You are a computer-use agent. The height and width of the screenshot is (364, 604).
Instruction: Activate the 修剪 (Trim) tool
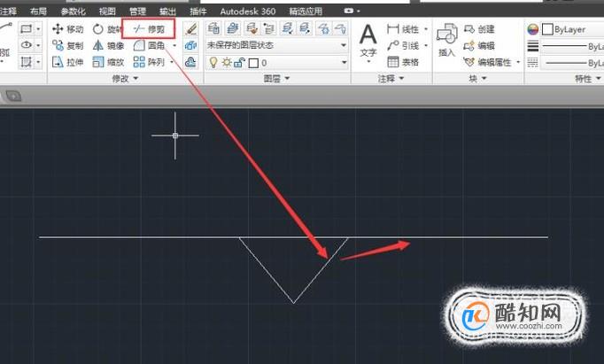pos(149,29)
